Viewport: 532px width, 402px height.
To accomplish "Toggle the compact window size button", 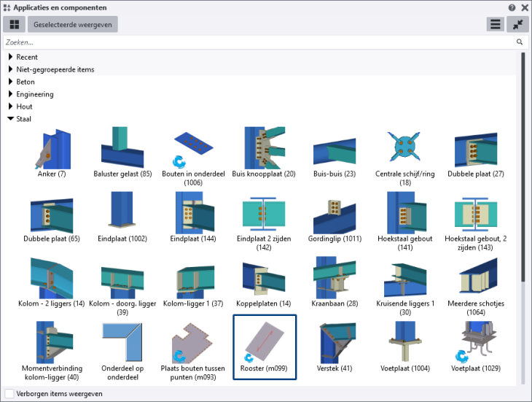I will 518,24.
